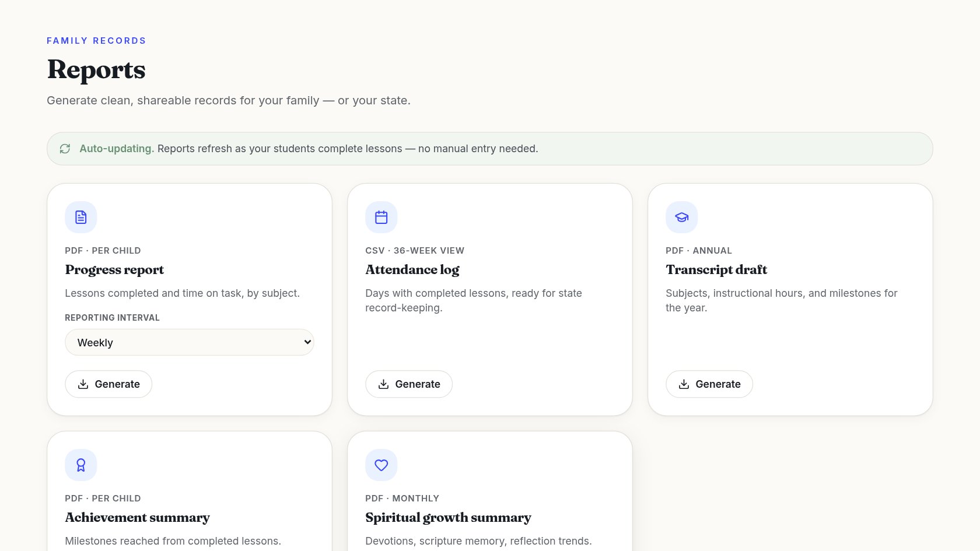Click the 'REPORTING INTERVAL' label
The height and width of the screenshot is (551, 980).
tap(112, 318)
